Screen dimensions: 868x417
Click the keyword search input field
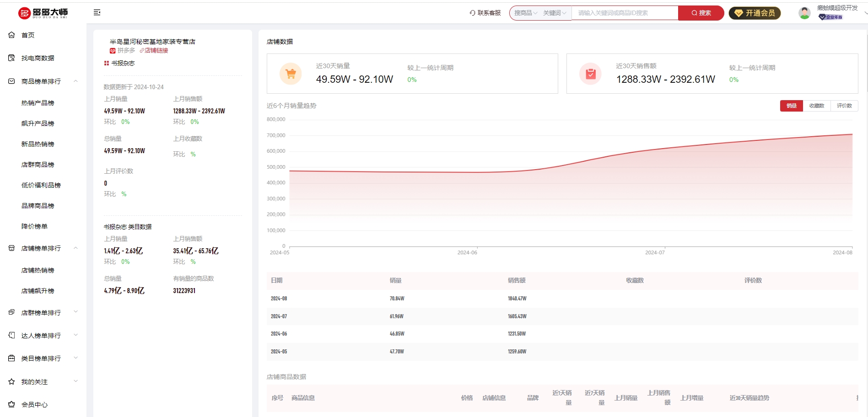click(624, 13)
